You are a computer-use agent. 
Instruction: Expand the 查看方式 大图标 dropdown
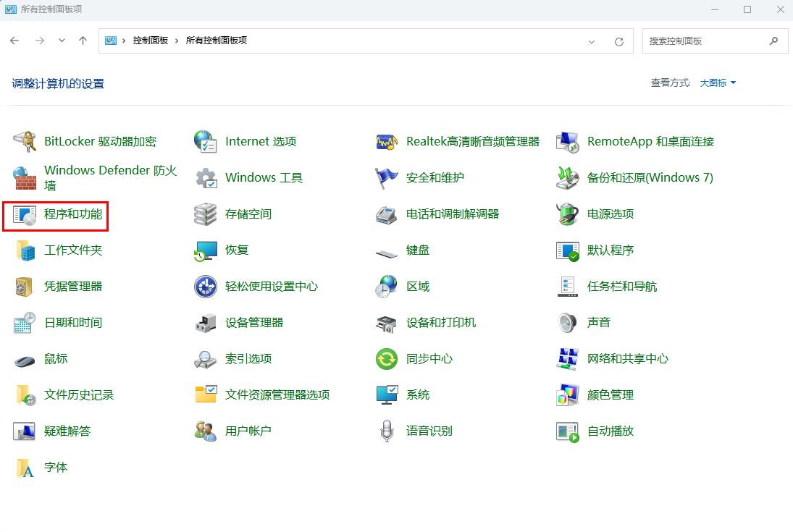coord(718,83)
